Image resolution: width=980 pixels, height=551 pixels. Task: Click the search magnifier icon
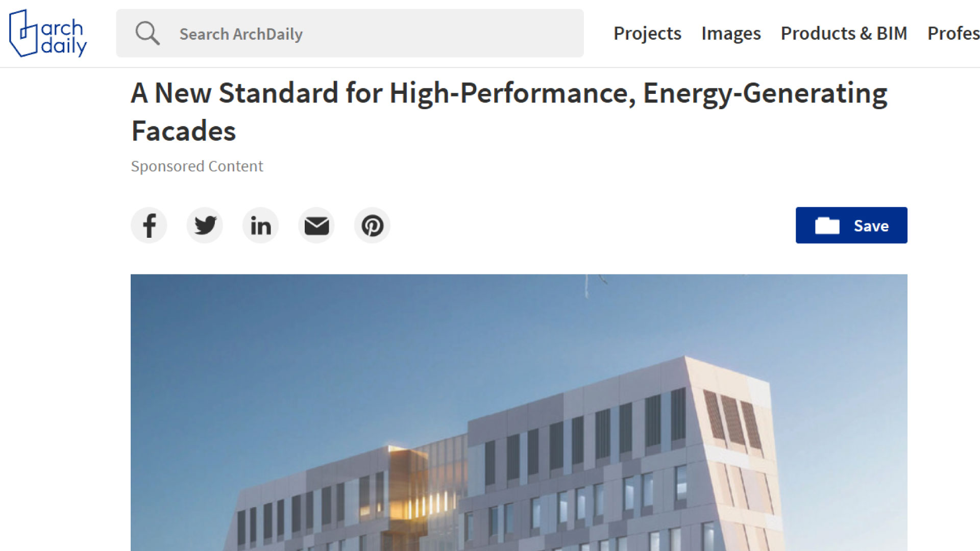(147, 33)
